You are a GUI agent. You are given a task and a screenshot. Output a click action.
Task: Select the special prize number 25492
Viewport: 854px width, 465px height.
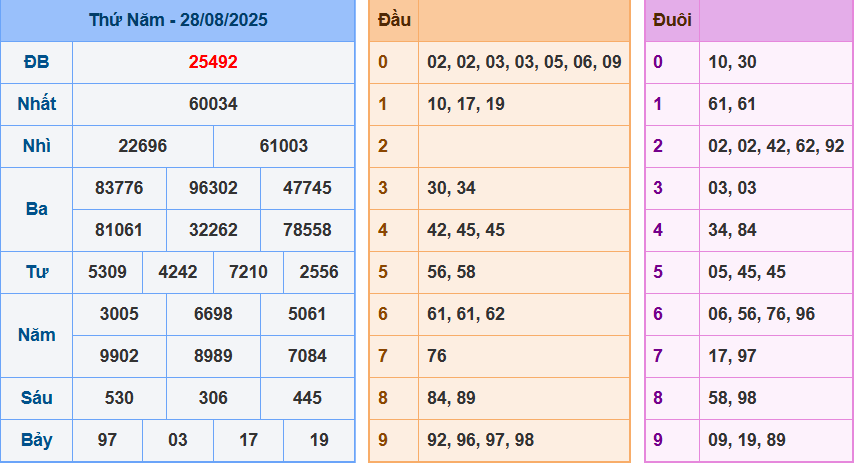(213, 62)
